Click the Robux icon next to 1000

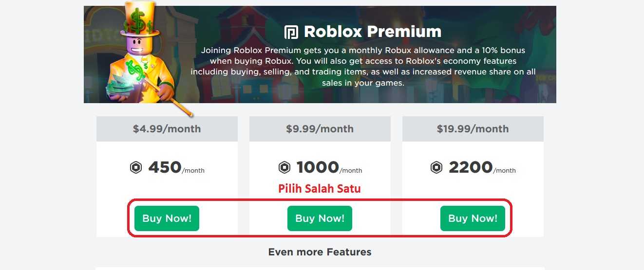pyautogui.click(x=284, y=168)
